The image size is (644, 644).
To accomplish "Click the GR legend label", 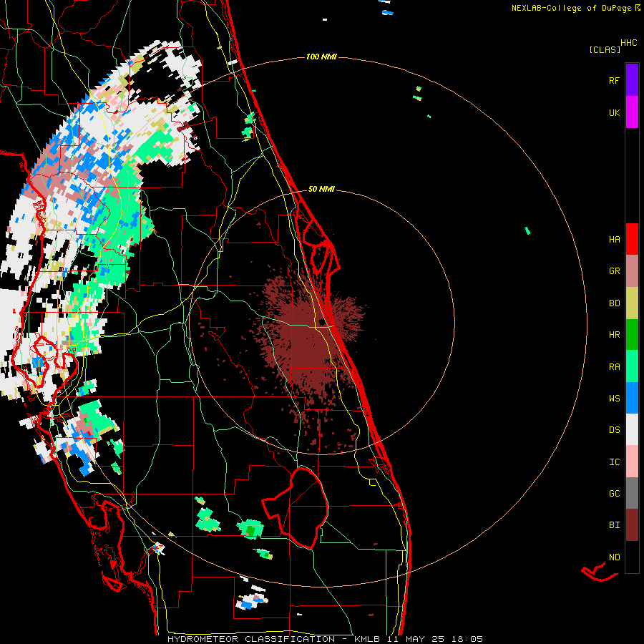I will coord(614,271).
